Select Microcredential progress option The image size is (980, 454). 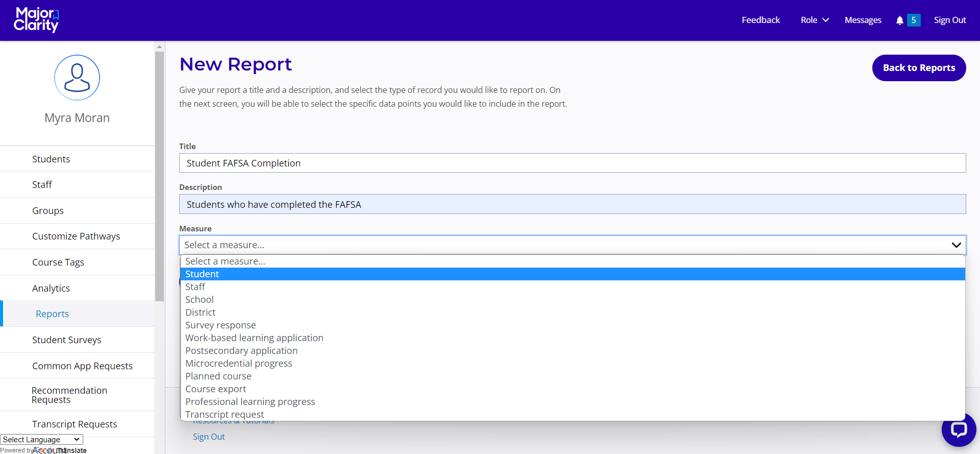[x=238, y=364]
